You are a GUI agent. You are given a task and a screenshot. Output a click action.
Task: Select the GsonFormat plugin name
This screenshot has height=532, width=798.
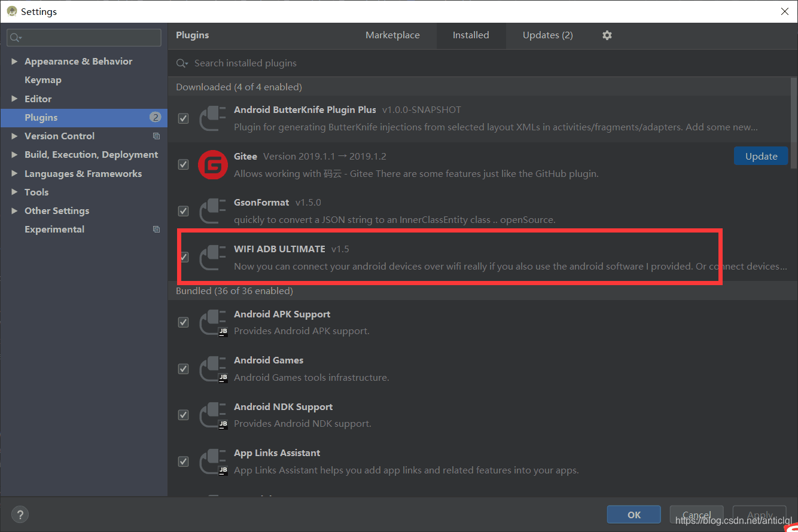coord(261,203)
